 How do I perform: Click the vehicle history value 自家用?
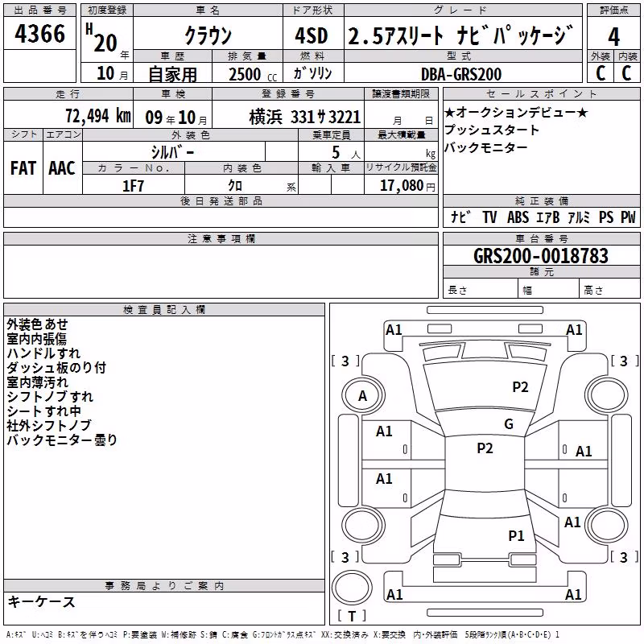click(172, 74)
